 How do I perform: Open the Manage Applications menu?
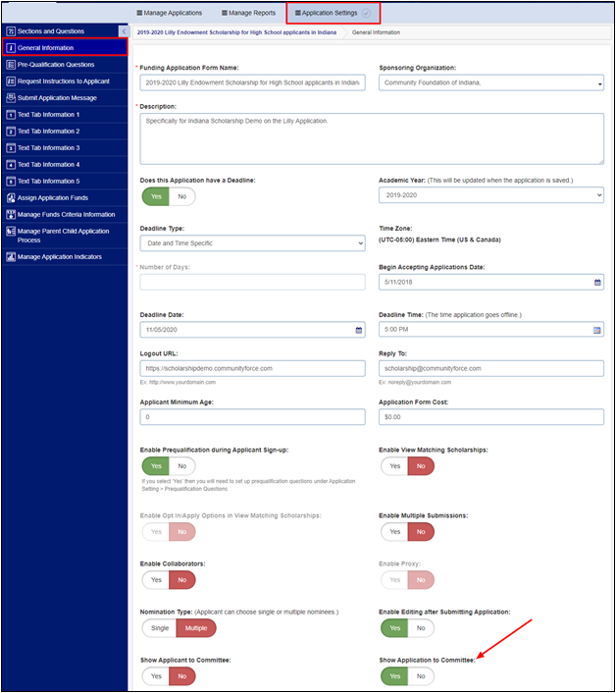pos(169,13)
